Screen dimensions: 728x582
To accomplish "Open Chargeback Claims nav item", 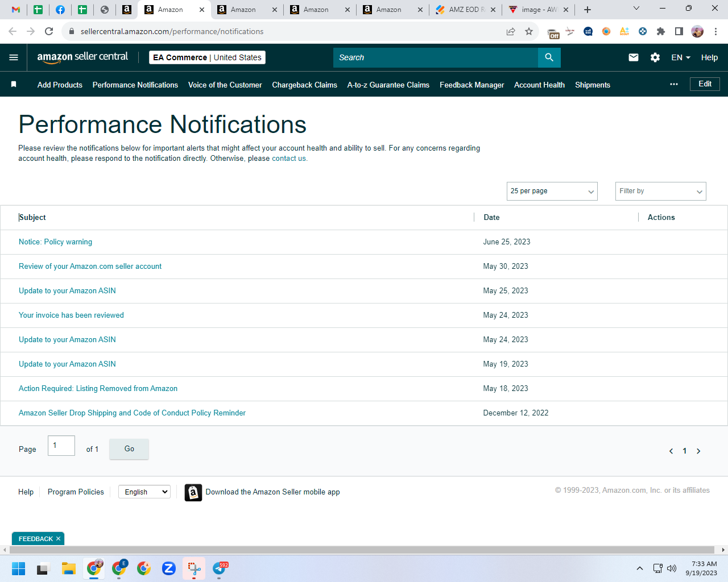I will 305,85.
